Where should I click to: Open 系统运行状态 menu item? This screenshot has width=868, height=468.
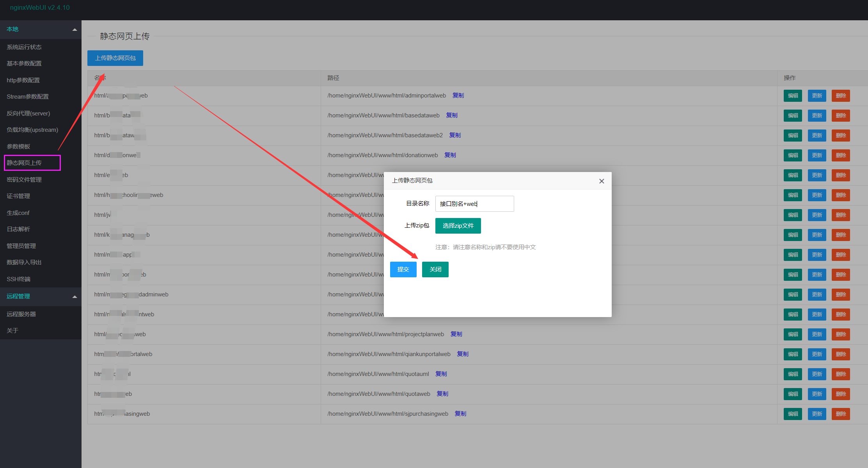(x=24, y=47)
